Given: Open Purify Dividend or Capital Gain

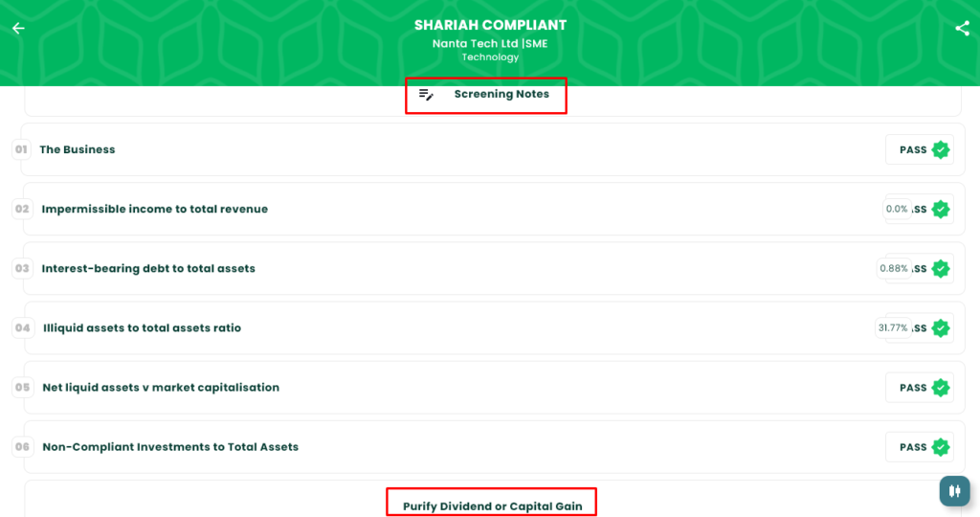Looking at the screenshot, I should coord(492,506).
